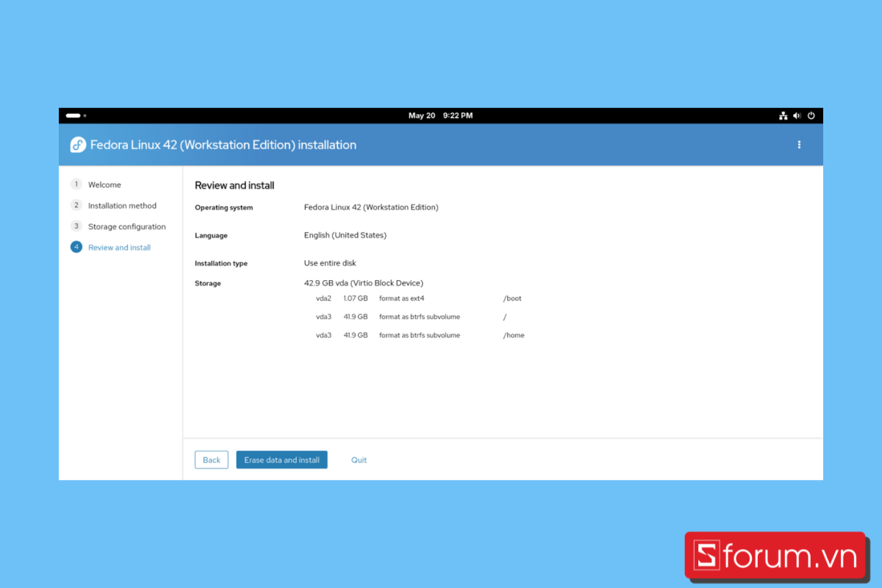Click the volume speaker icon in top bar
Screen dimensions: 882x588
point(797,116)
